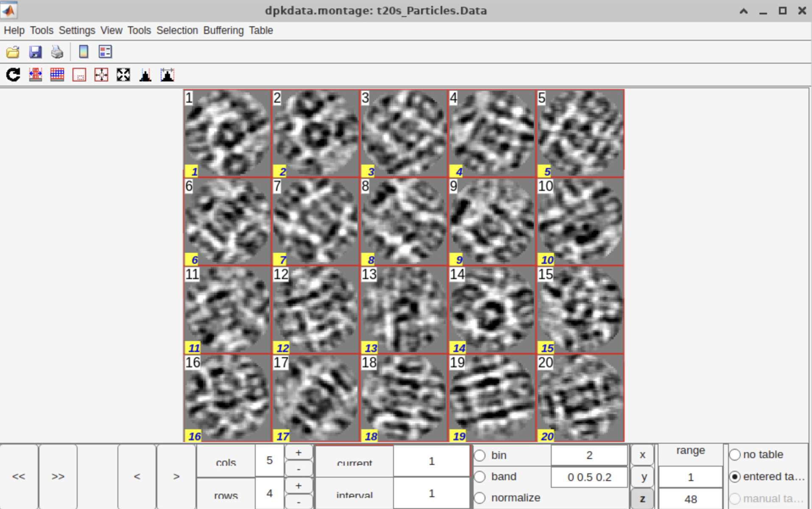Jump forward with the >> button
Image resolution: width=812 pixels, height=509 pixels.
[x=58, y=476]
